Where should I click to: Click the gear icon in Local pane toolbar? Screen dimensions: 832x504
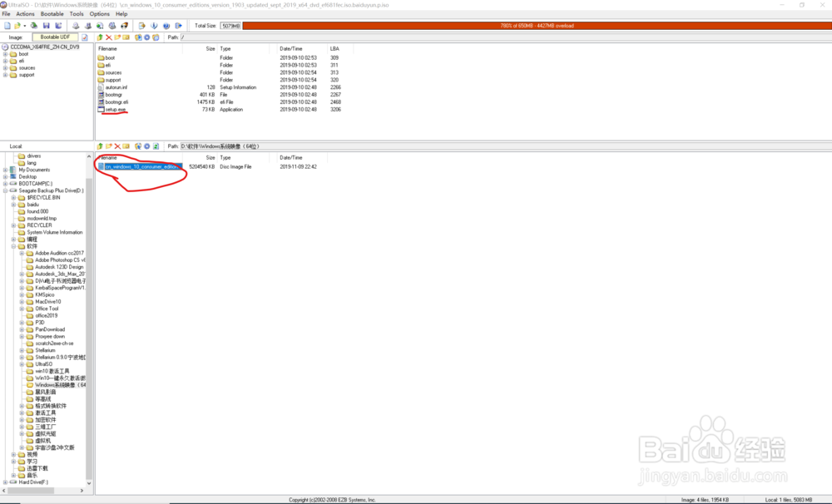(x=147, y=146)
